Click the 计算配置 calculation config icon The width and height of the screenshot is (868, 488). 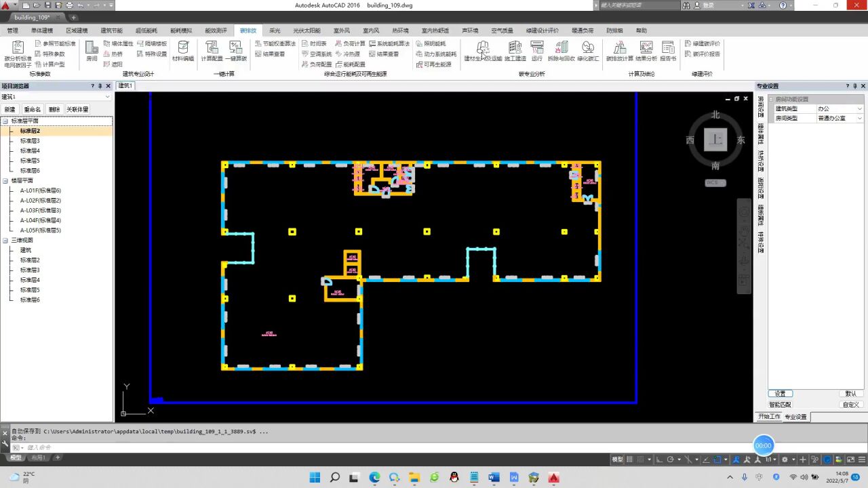(212, 51)
